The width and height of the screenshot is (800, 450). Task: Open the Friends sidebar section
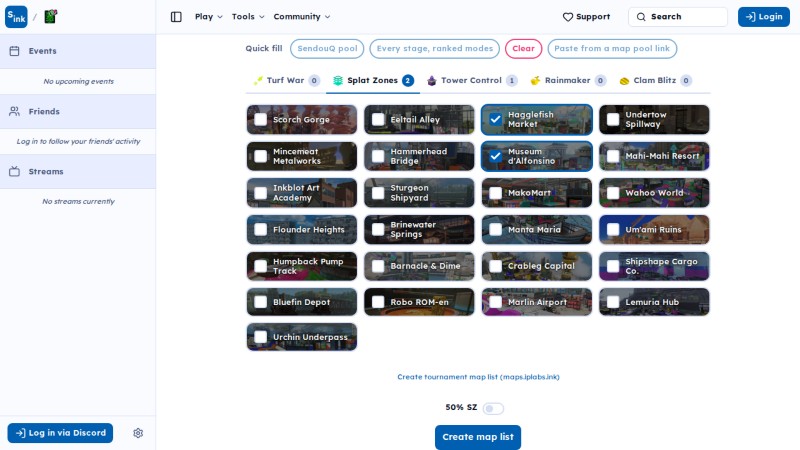coord(78,111)
